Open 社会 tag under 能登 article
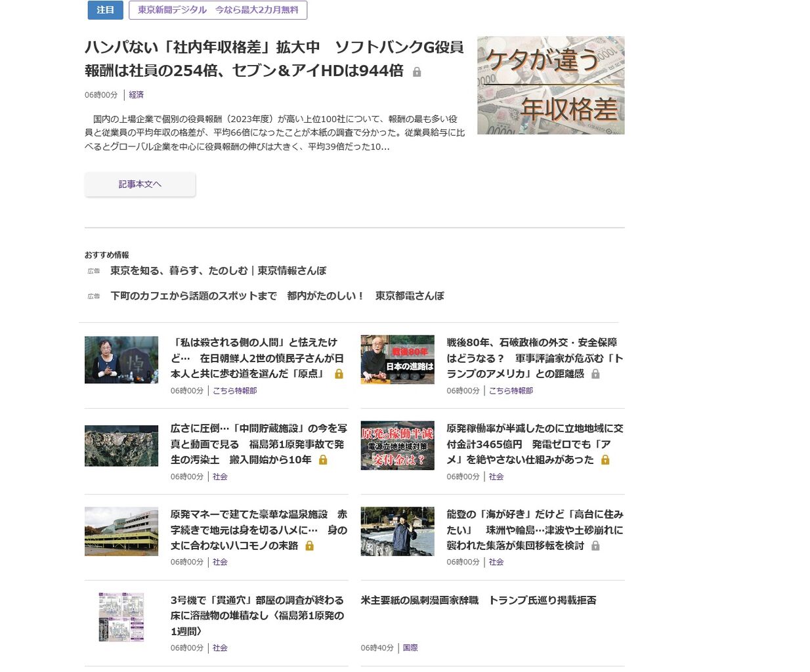810x672 pixels. click(496, 562)
